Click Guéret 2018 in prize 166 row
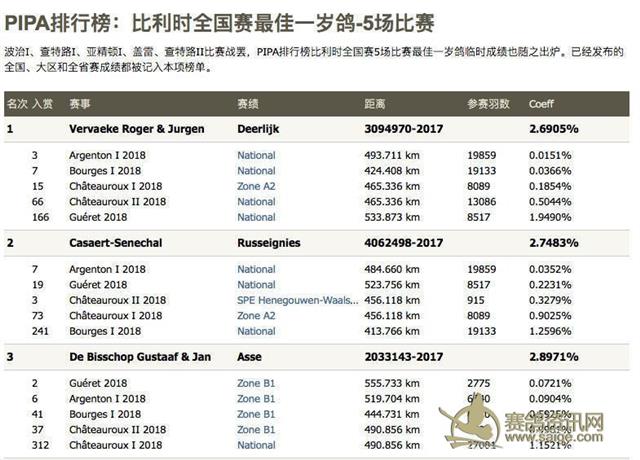 tap(98, 218)
